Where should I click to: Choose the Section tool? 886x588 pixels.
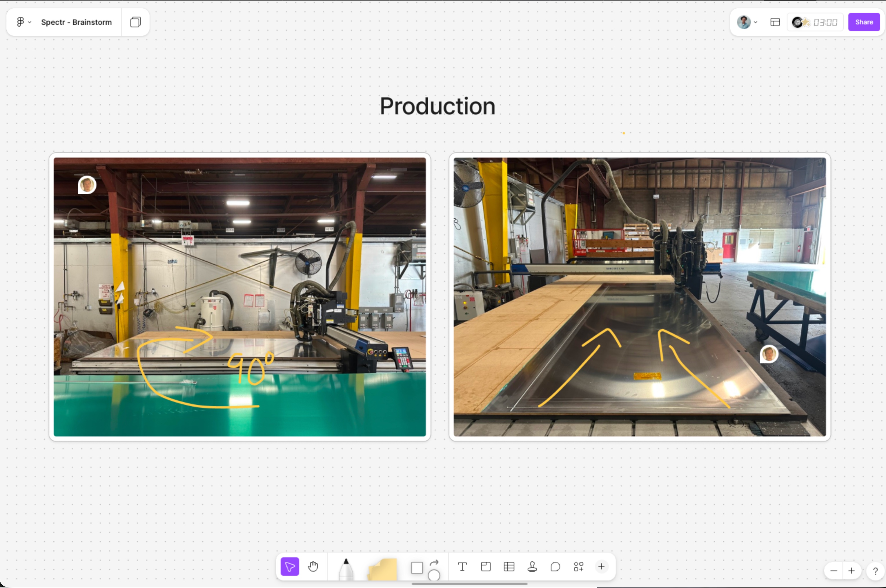pos(486,567)
